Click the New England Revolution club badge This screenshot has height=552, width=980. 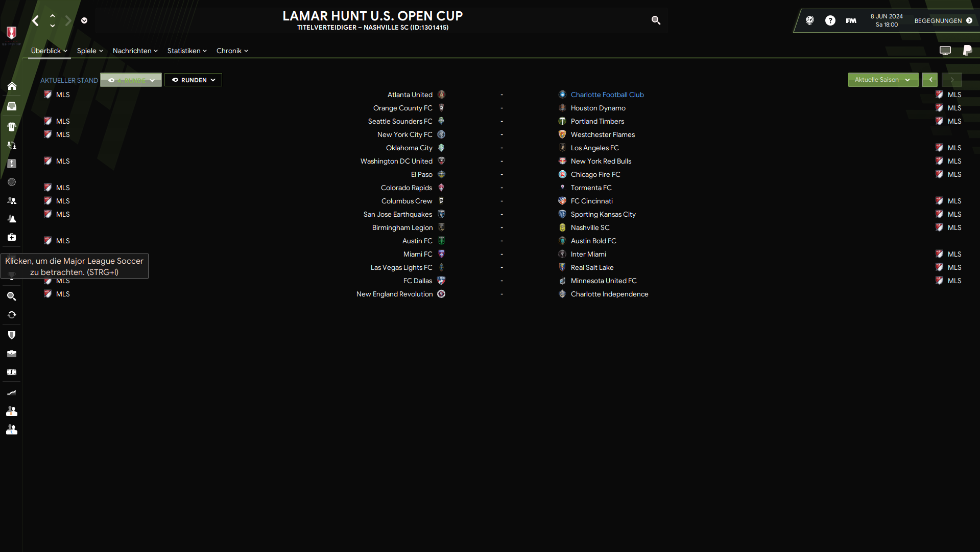coord(442,294)
